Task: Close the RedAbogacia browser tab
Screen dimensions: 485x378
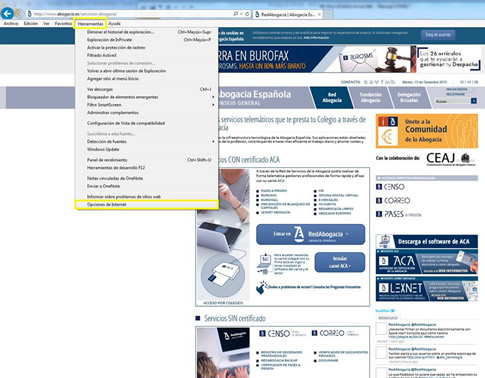Action: point(319,14)
